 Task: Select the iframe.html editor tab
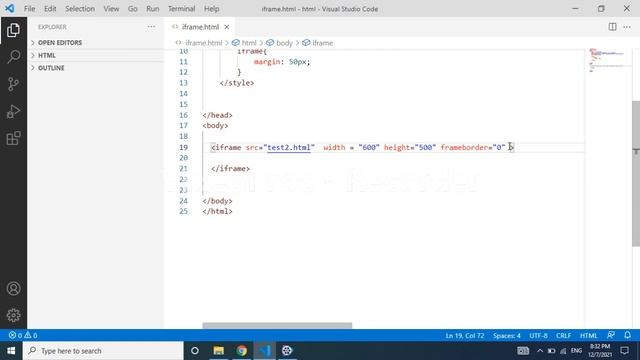click(x=200, y=27)
